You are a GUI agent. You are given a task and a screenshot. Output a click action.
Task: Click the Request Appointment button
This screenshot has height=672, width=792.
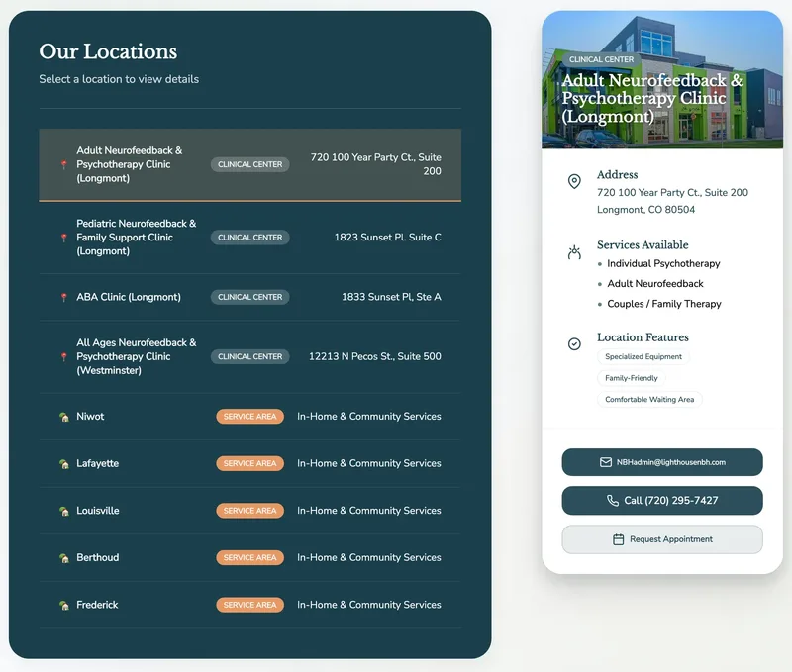(662, 539)
